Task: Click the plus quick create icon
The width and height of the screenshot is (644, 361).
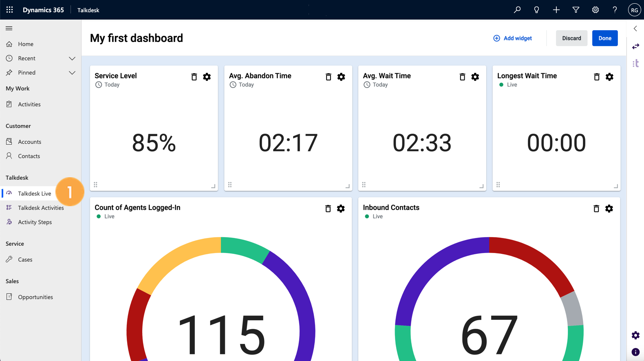Action: point(556,10)
